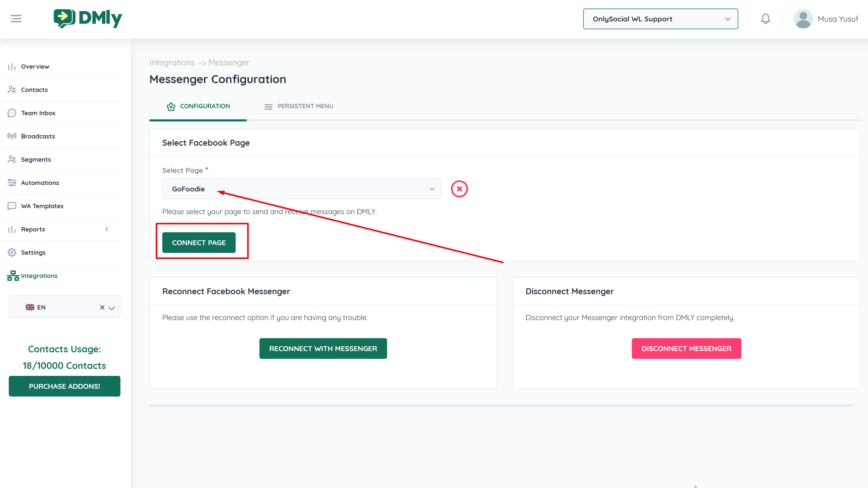The width and height of the screenshot is (868, 488).
Task: Select the Configuration tab
Action: (198, 106)
